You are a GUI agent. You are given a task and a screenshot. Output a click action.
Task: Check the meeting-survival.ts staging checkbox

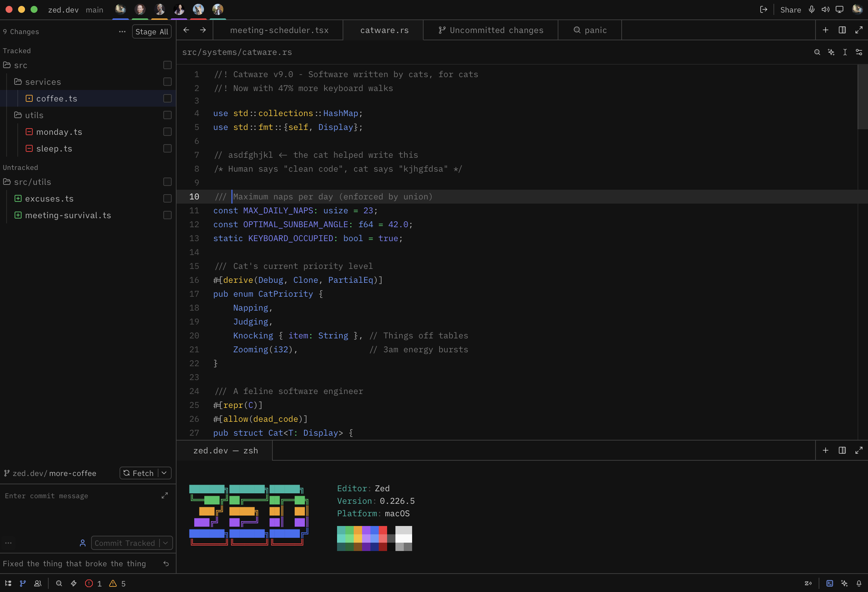click(x=167, y=215)
